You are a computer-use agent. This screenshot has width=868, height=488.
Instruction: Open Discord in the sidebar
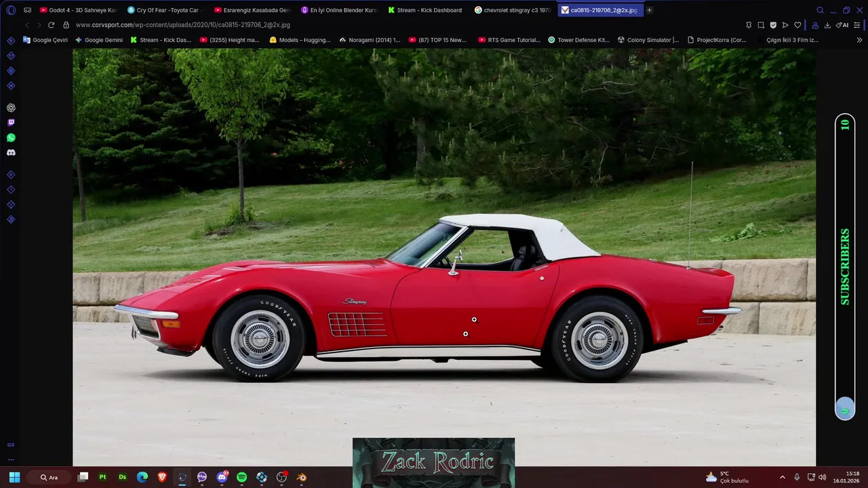pos(11,152)
